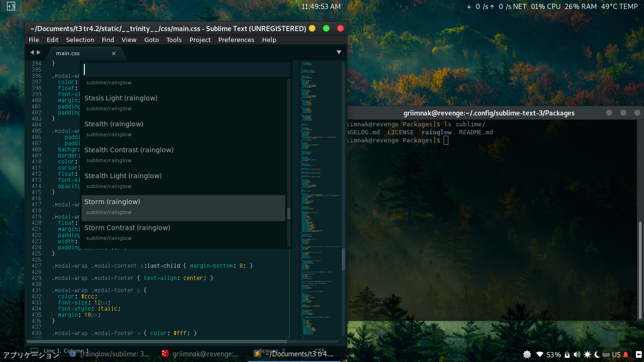Choose Stealth Contrast (rainglow) scheme
Image resolution: width=644 pixels, height=362 pixels.
[183, 155]
